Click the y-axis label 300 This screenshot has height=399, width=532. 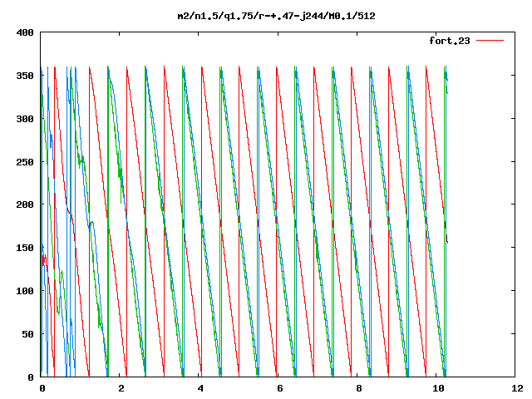(25, 119)
